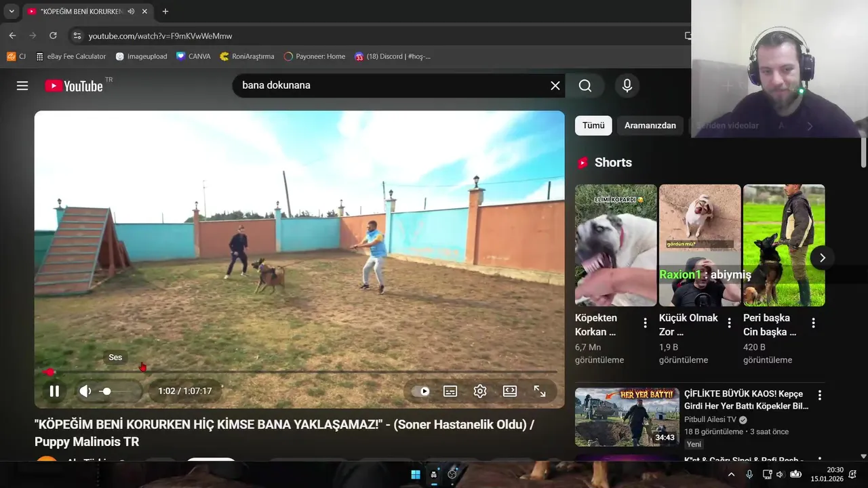Visit the Pitbull Ailesi TV channel

click(710, 420)
